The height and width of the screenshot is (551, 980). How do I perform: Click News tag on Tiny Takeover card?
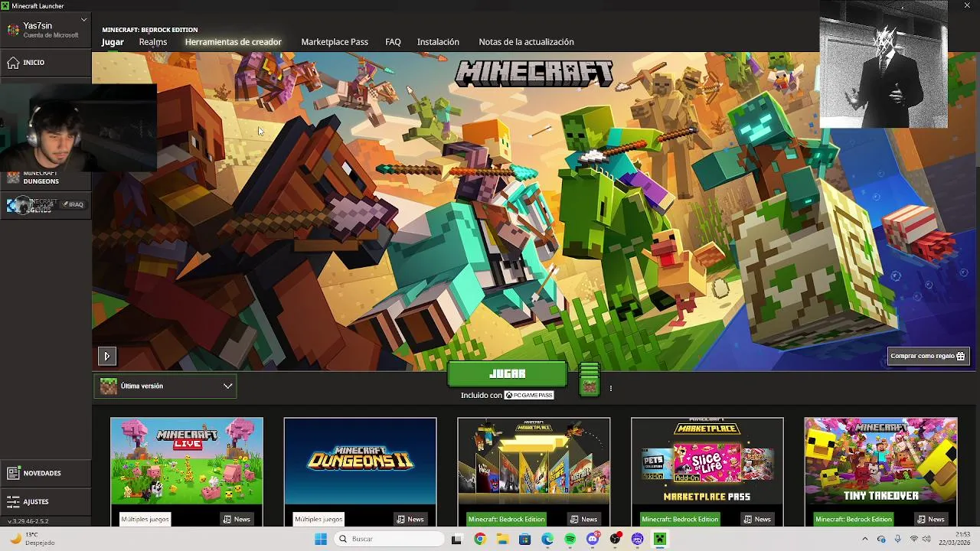[931, 519]
